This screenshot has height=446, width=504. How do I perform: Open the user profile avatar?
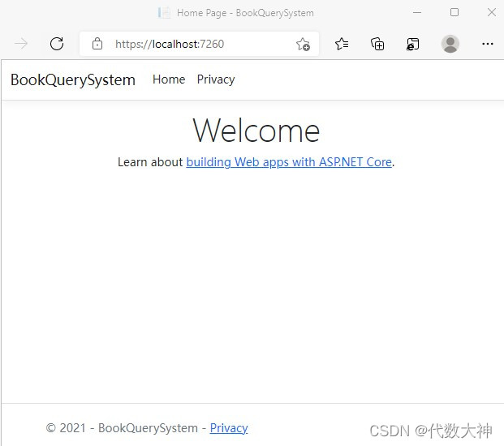pyautogui.click(x=450, y=44)
